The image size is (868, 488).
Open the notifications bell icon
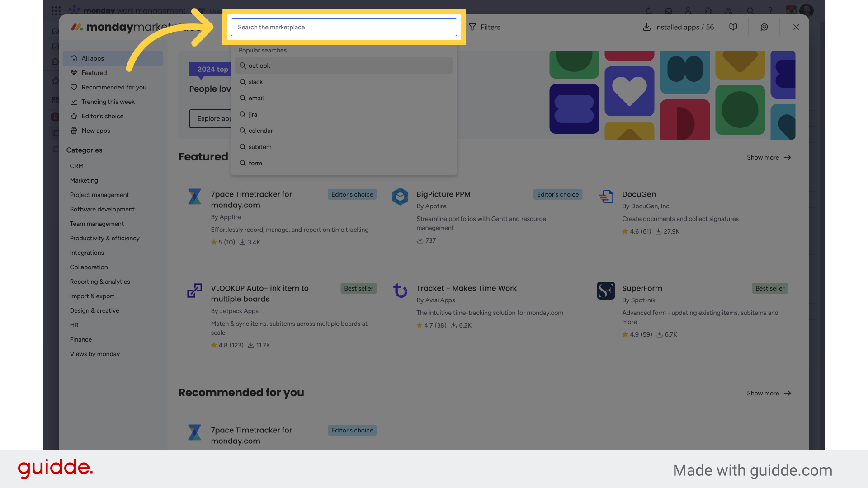coord(649,10)
